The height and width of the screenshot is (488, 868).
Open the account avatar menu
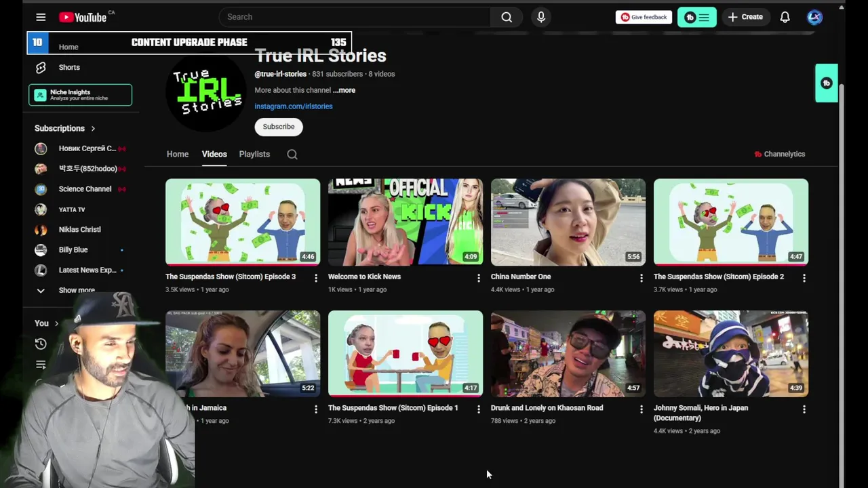click(814, 17)
